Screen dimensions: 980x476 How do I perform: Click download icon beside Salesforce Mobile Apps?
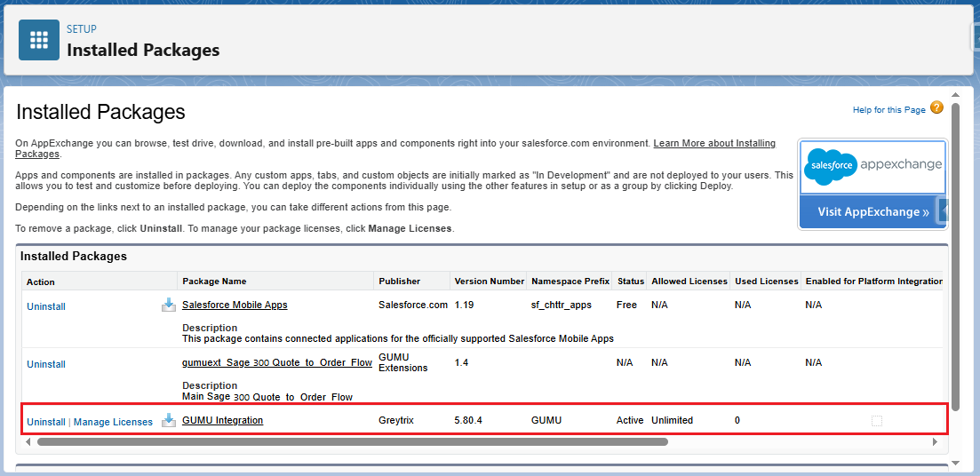point(169,305)
